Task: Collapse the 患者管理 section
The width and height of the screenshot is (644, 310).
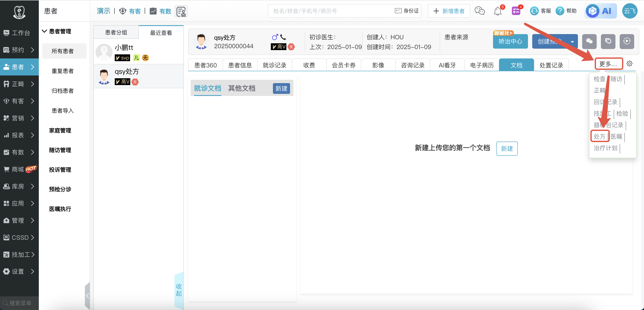Action: [x=44, y=31]
